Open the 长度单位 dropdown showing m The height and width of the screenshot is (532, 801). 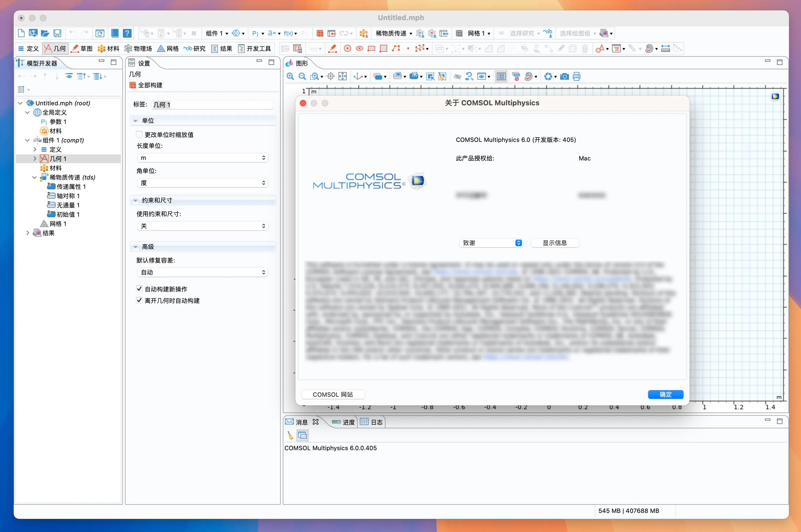coord(202,158)
